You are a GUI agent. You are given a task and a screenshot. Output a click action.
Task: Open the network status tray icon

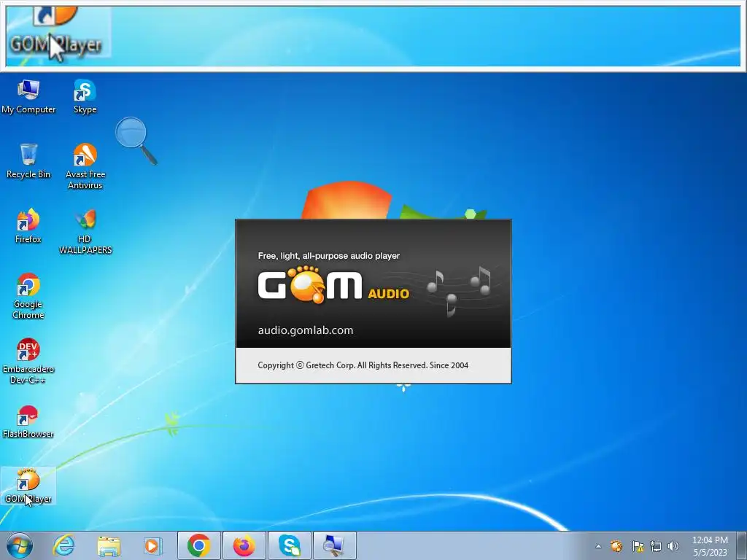[656, 546]
